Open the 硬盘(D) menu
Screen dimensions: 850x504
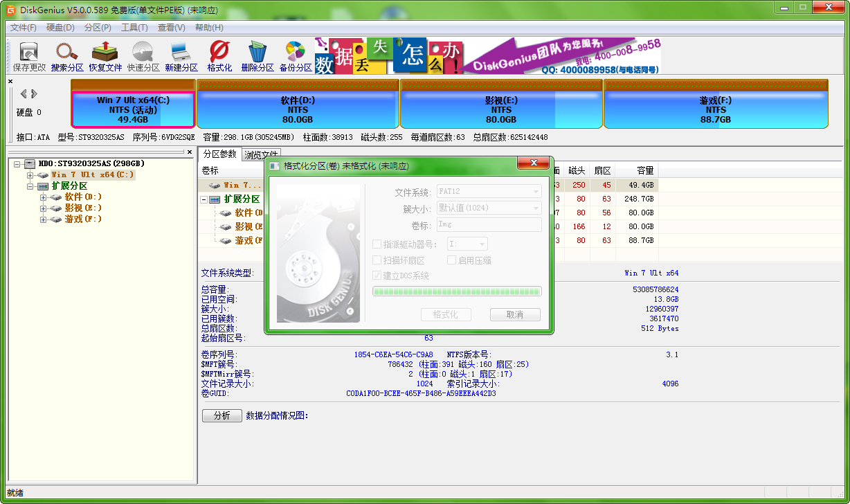[x=60, y=28]
